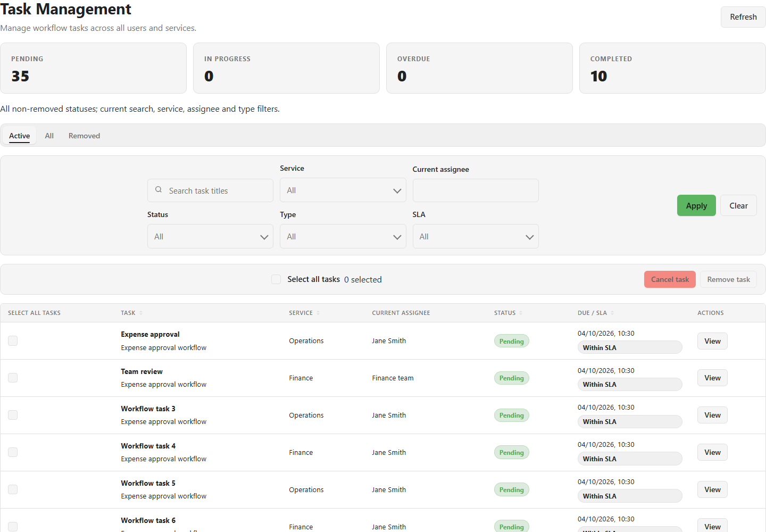
Task: Select the Workflow task 4 checkbox
Action: pos(13,452)
